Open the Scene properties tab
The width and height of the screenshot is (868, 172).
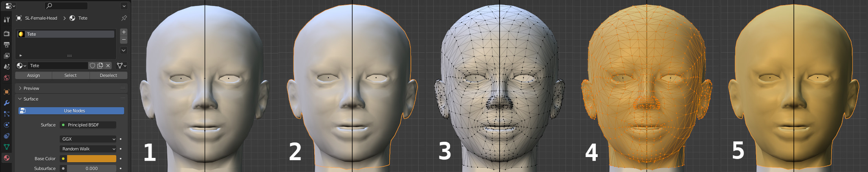pyautogui.click(x=7, y=67)
